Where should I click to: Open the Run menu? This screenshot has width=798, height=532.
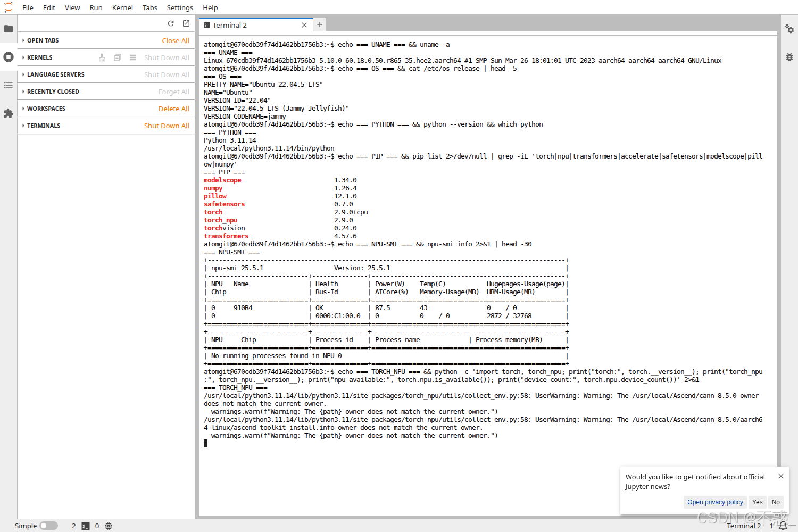(96, 7)
